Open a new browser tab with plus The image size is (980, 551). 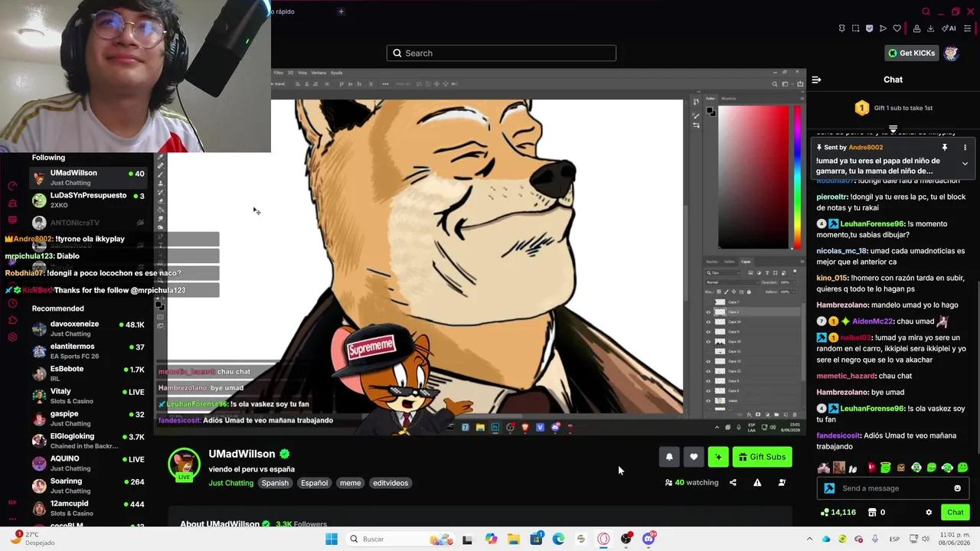[341, 11]
